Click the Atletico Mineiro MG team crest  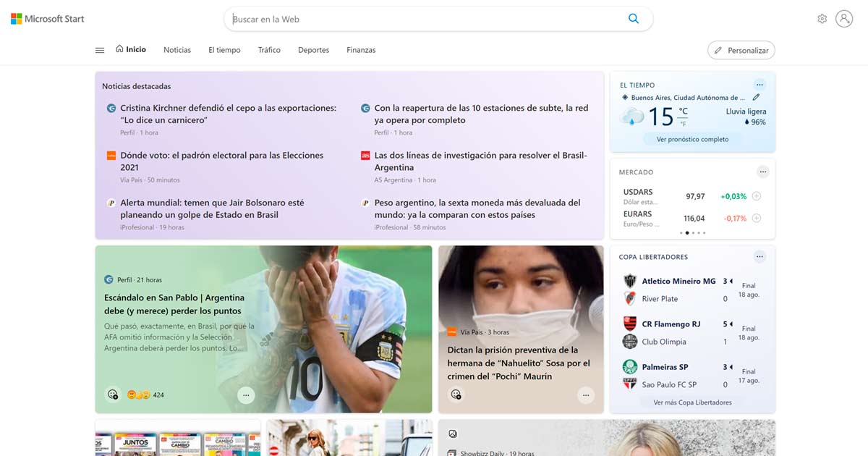[x=630, y=281]
